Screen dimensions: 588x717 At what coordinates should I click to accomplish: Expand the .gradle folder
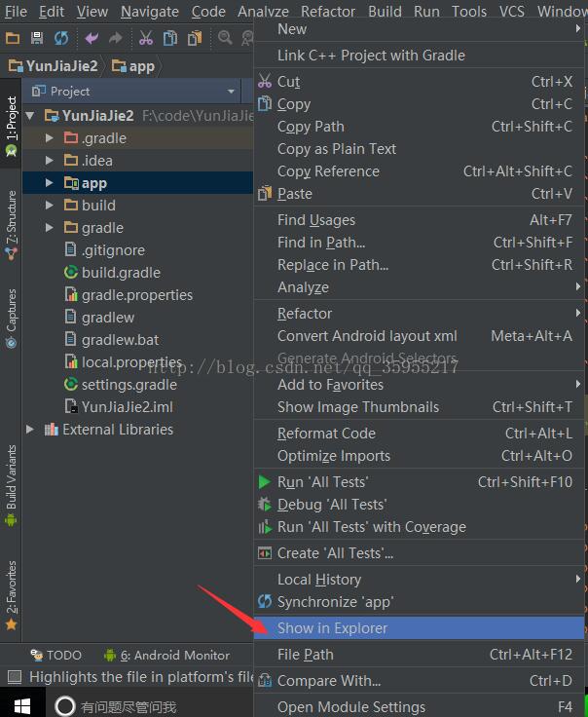tap(50, 138)
